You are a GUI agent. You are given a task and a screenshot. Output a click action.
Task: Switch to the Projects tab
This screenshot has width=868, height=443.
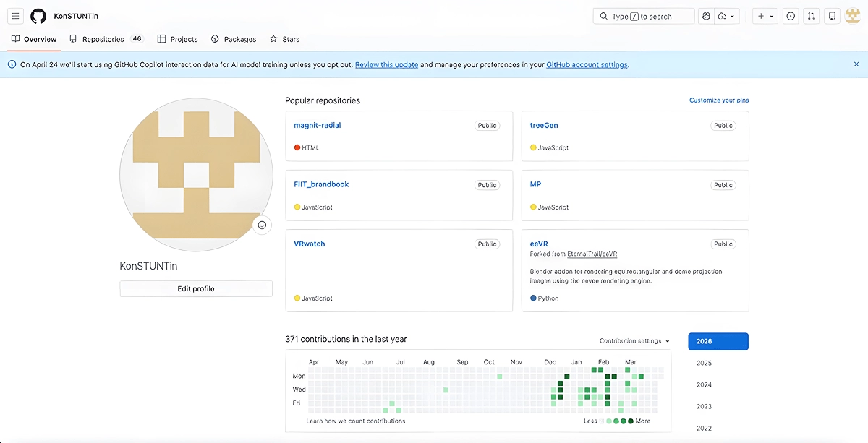click(178, 39)
